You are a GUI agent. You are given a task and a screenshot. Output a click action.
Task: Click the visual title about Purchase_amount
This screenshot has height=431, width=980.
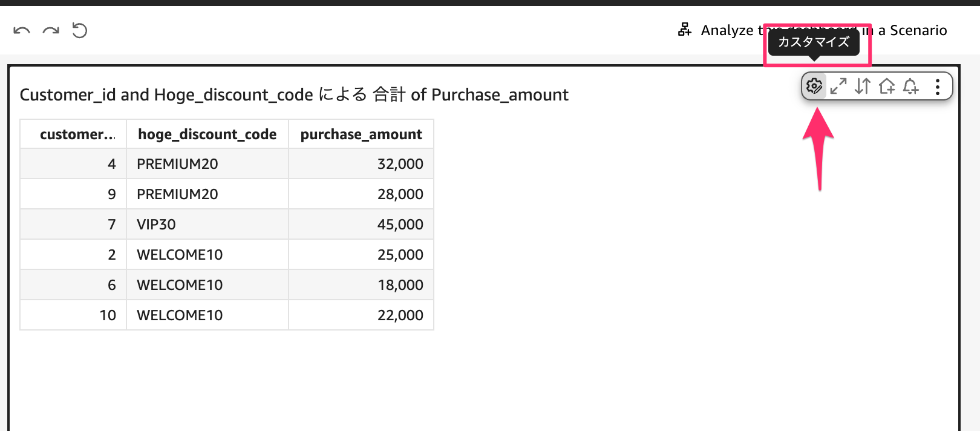tap(294, 94)
